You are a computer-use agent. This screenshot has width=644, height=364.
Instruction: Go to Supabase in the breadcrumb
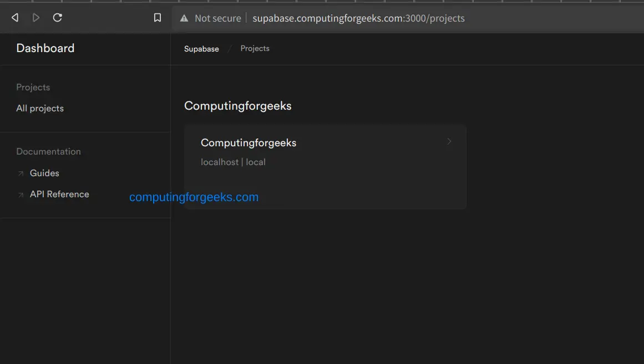(201, 49)
